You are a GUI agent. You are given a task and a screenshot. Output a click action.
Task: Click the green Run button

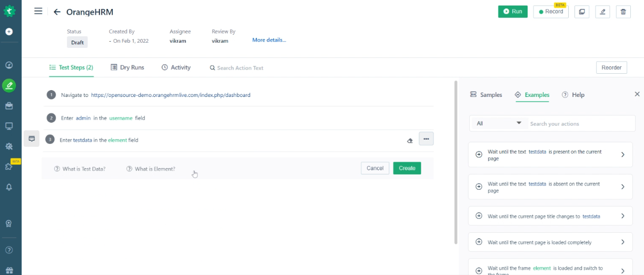pyautogui.click(x=513, y=12)
